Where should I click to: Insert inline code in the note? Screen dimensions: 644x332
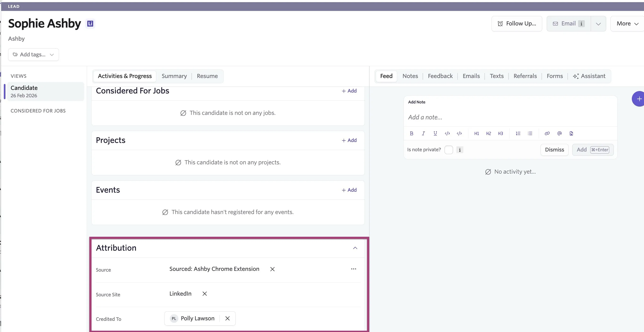click(x=447, y=133)
